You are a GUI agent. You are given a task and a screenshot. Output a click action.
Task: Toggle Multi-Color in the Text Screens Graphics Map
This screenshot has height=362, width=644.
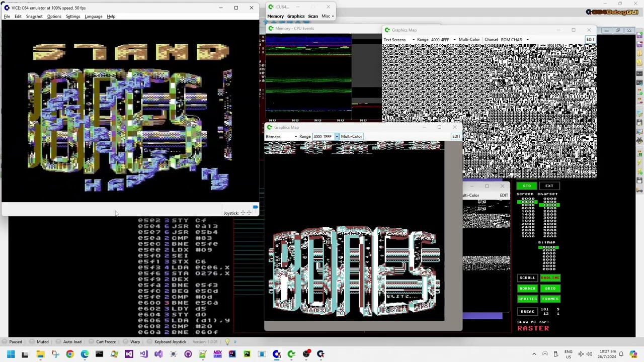469,40
